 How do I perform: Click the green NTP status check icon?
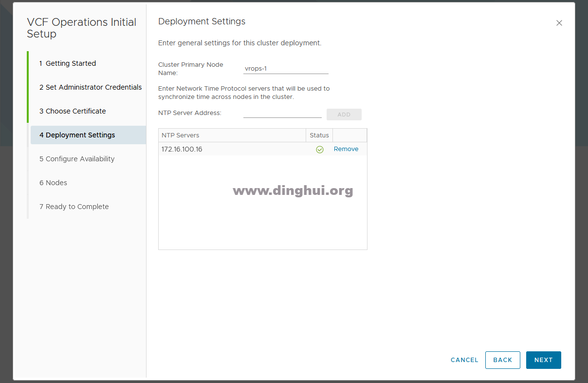[x=320, y=150]
